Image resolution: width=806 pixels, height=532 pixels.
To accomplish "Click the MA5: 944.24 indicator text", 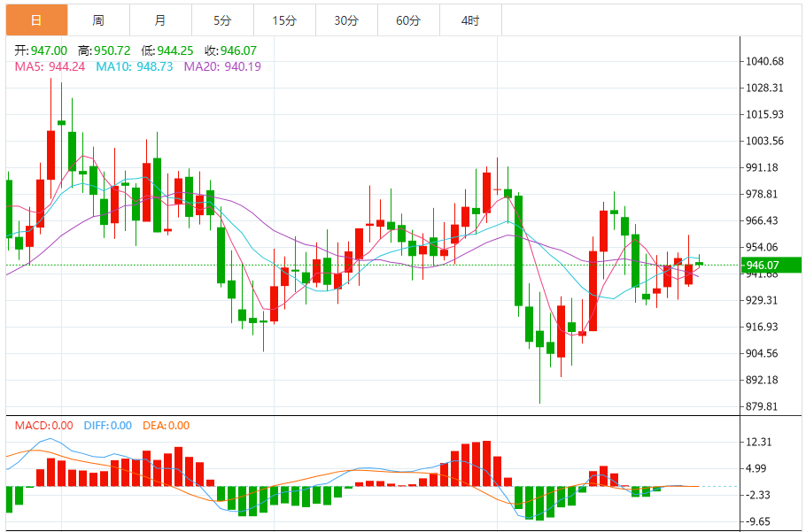I will pyautogui.click(x=50, y=66).
